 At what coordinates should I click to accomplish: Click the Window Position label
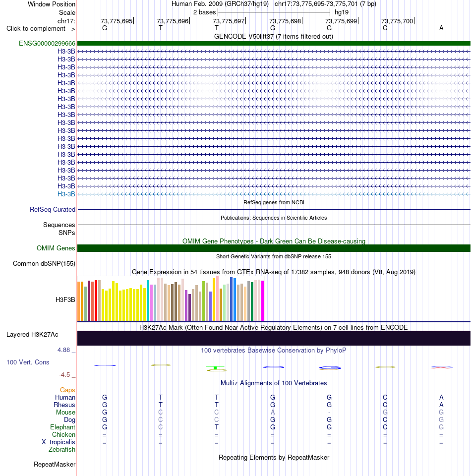(x=52, y=4)
